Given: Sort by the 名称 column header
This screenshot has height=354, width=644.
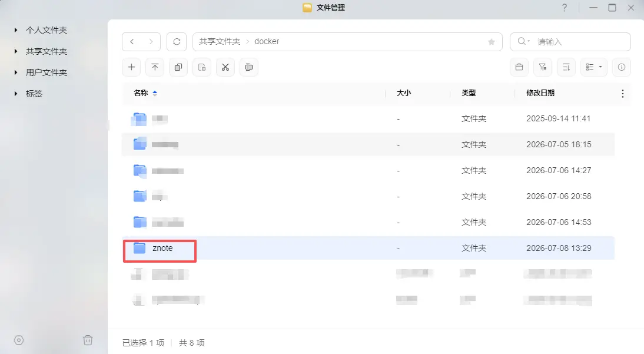Looking at the screenshot, I should pyautogui.click(x=141, y=93).
